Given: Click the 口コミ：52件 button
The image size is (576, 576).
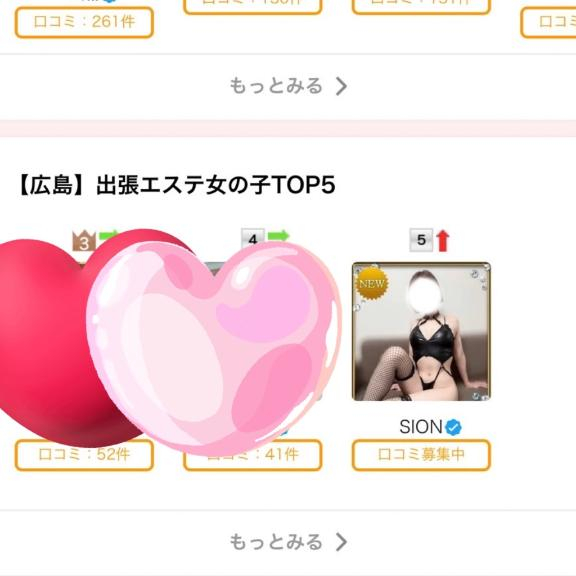Looking at the screenshot, I should coord(84,455).
